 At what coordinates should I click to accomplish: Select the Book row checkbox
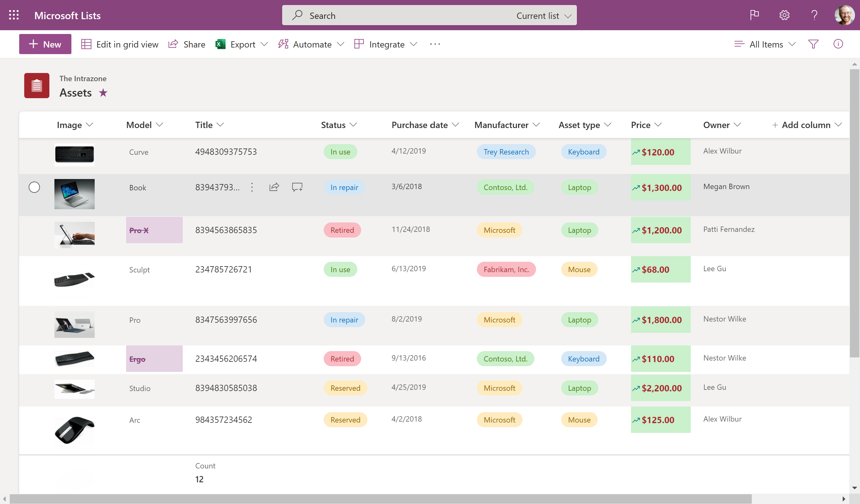pos(34,187)
